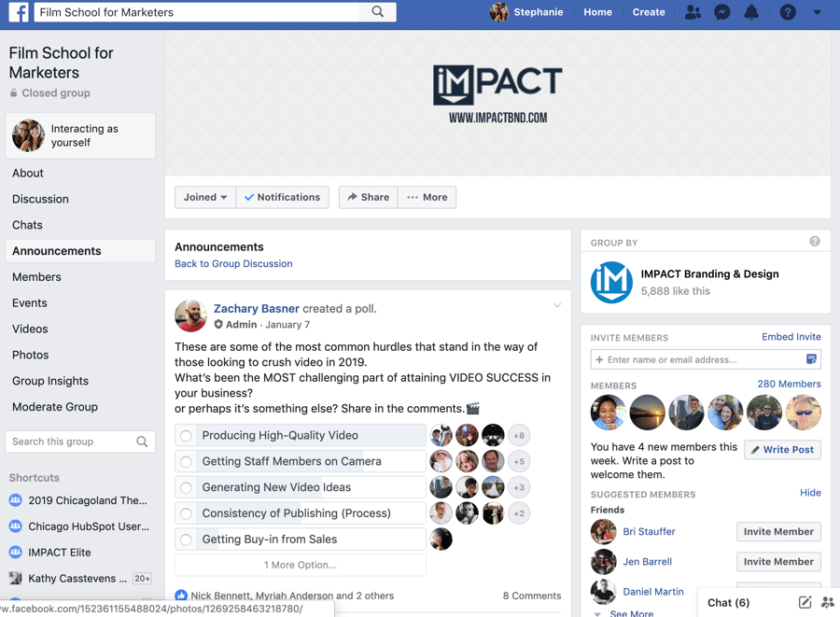Click the 280 Members link
Image resolution: width=840 pixels, height=617 pixels.
[x=789, y=384]
